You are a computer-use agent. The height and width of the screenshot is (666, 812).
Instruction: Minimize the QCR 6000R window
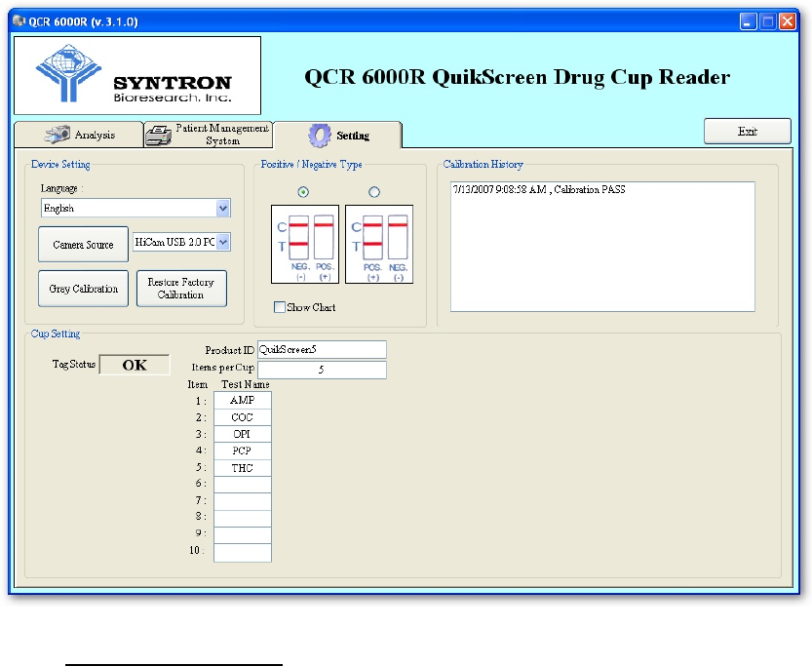point(749,21)
